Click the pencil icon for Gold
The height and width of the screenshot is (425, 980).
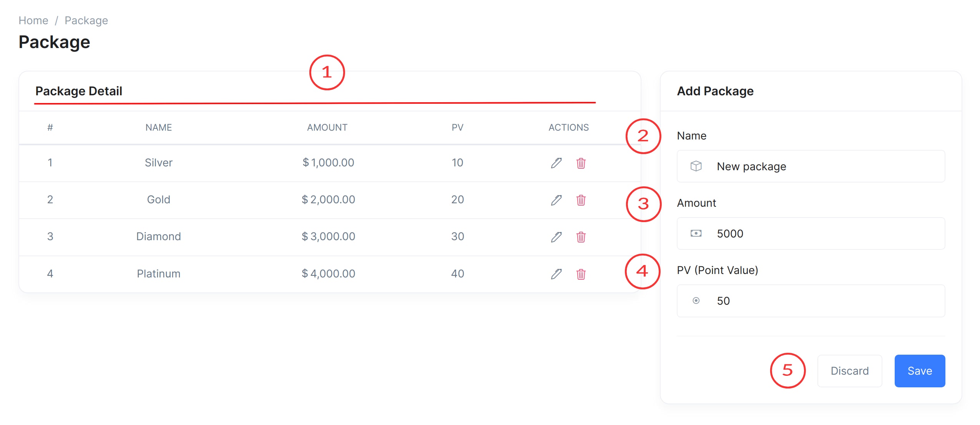click(x=556, y=200)
